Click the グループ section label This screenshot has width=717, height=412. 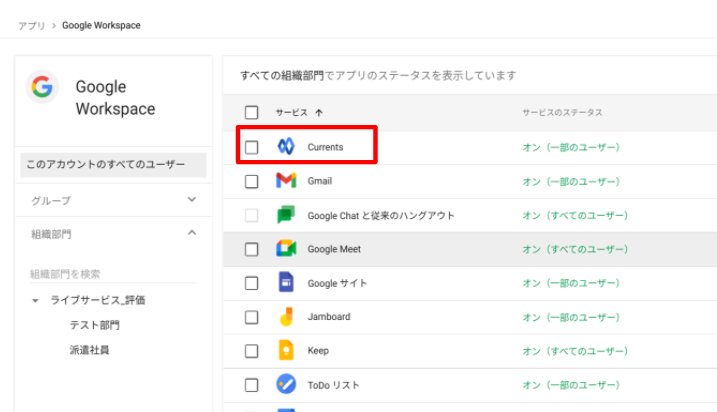point(51,200)
